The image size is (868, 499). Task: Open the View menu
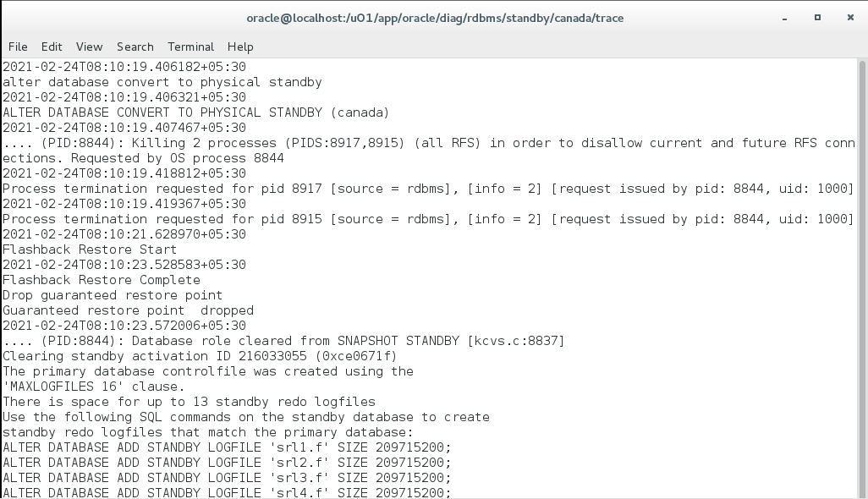tap(89, 47)
